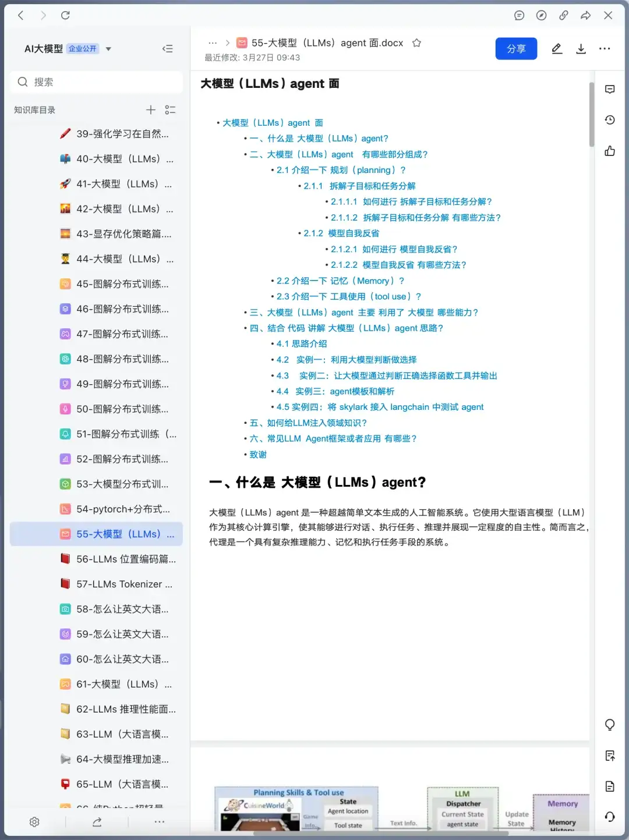Click the 搜索 search field
This screenshot has width=629, height=840.
click(x=96, y=82)
